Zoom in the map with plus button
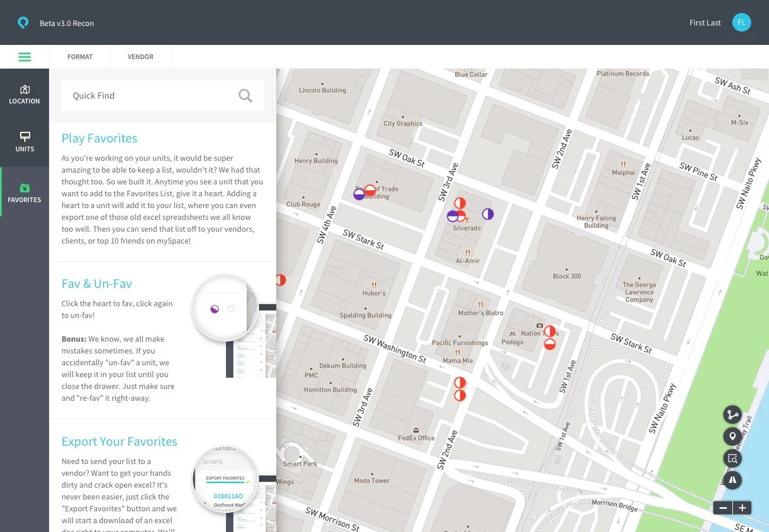This screenshot has width=769, height=532. [742, 508]
